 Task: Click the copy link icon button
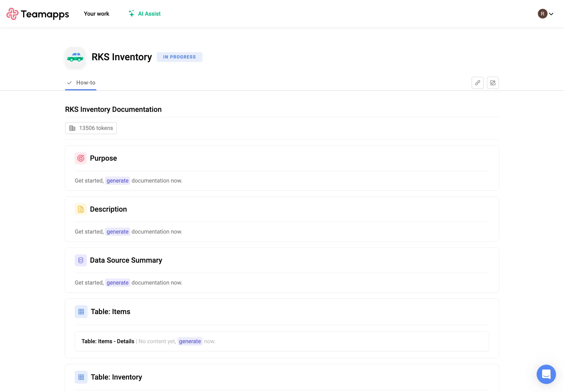477,83
